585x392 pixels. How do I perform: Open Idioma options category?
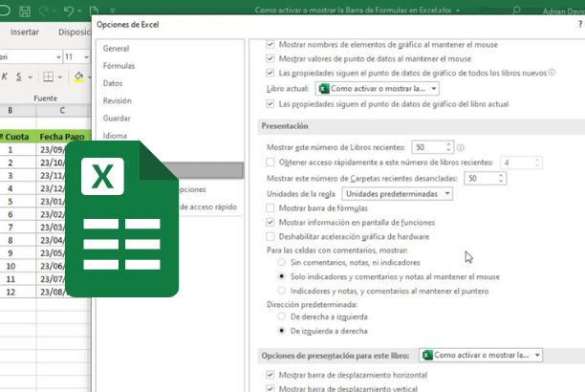point(115,136)
